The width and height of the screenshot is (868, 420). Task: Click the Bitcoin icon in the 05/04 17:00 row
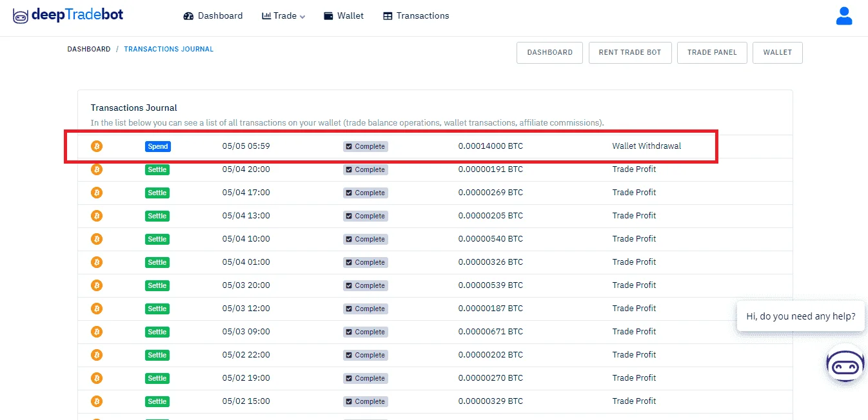tap(97, 193)
